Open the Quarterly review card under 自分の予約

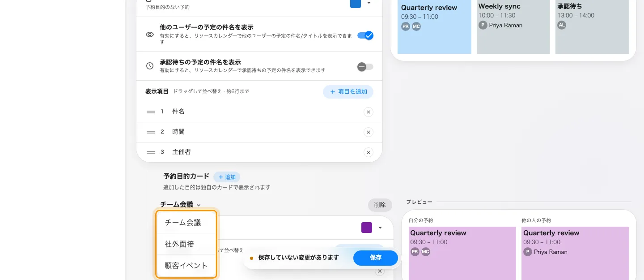pyautogui.click(x=462, y=253)
